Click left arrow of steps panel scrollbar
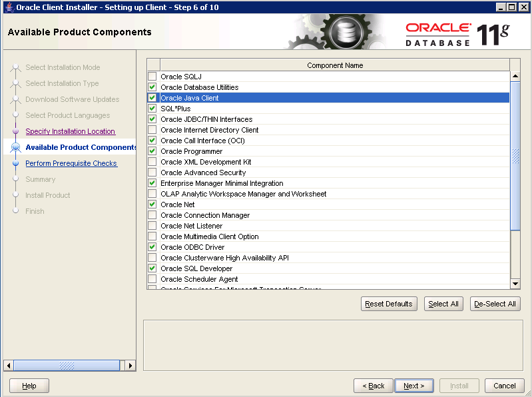Viewport: 532px width, 397px height. point(9,366)
